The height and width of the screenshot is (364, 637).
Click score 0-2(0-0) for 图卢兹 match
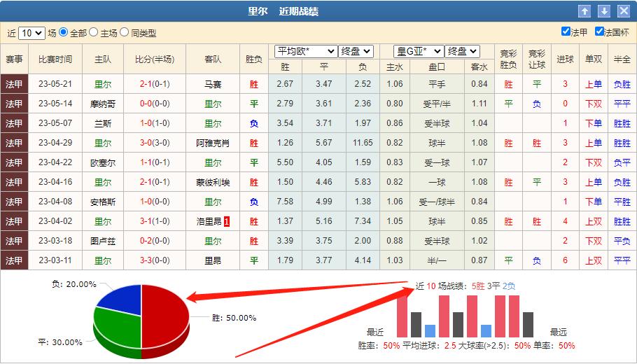click(x=155, y=241)
